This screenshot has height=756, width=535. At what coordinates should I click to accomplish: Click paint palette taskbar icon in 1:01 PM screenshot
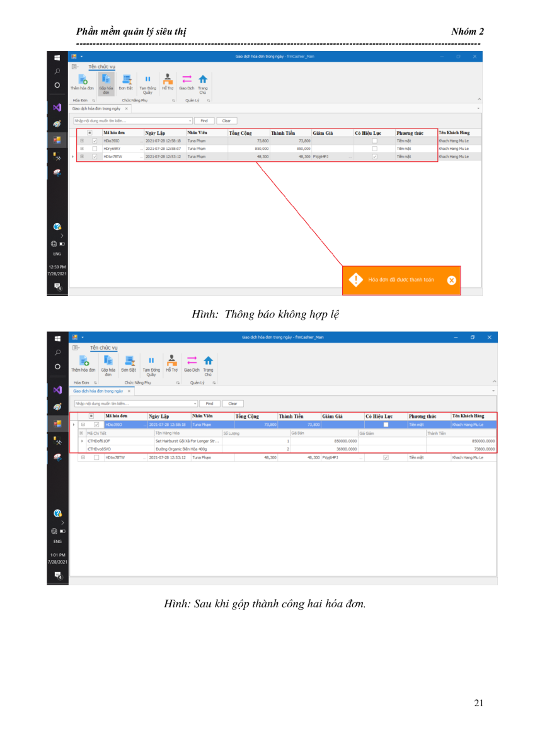tap(57, 408)
